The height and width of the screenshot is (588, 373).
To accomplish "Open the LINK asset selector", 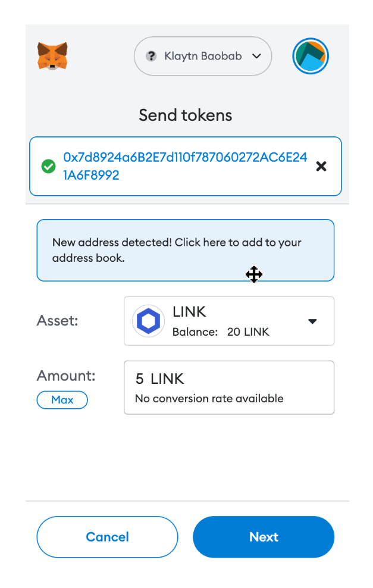I will [229, 321].
